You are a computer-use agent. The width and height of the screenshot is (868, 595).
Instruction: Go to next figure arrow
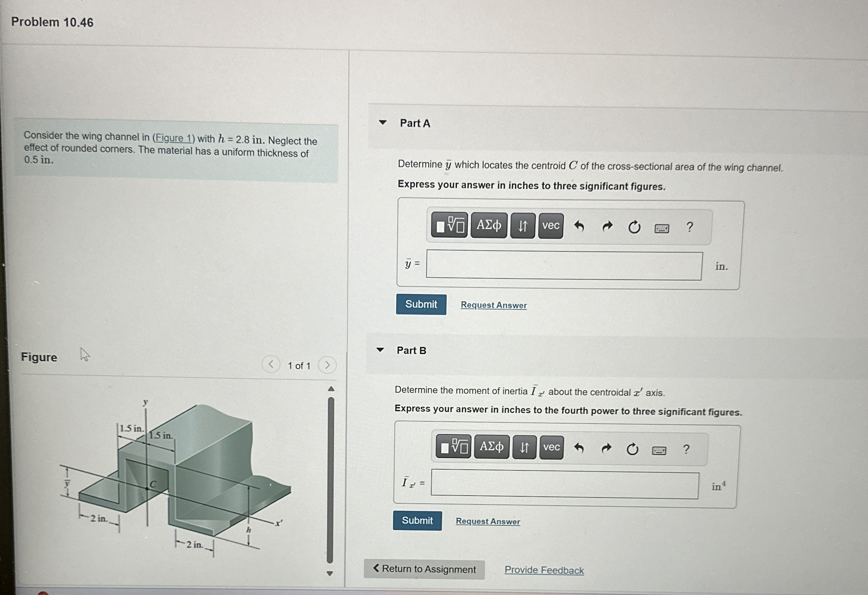(x=327, y=365)
